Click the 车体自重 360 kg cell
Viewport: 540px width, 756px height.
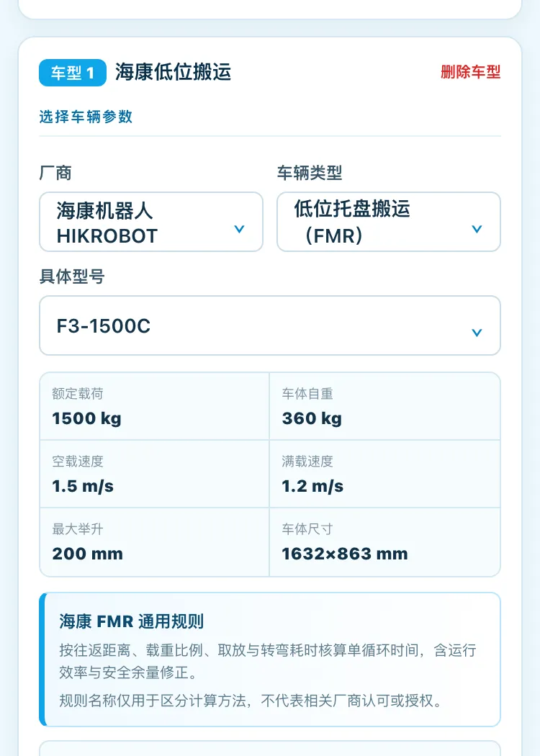[384, 406]
